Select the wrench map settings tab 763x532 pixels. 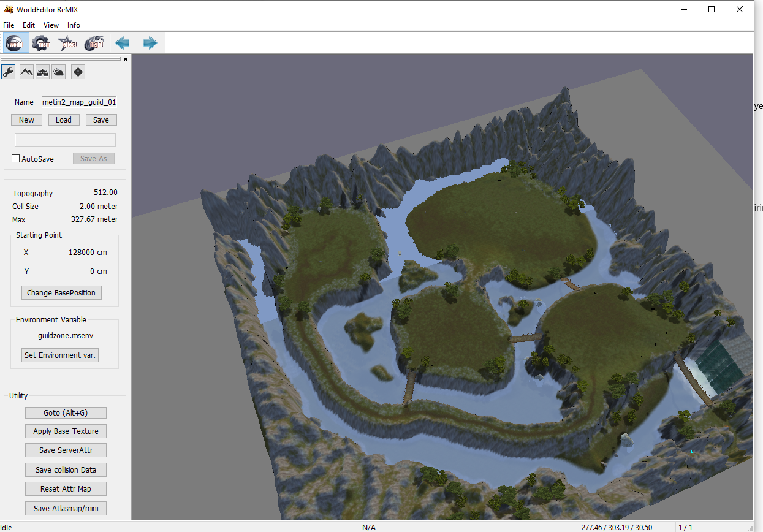[9, 72]
